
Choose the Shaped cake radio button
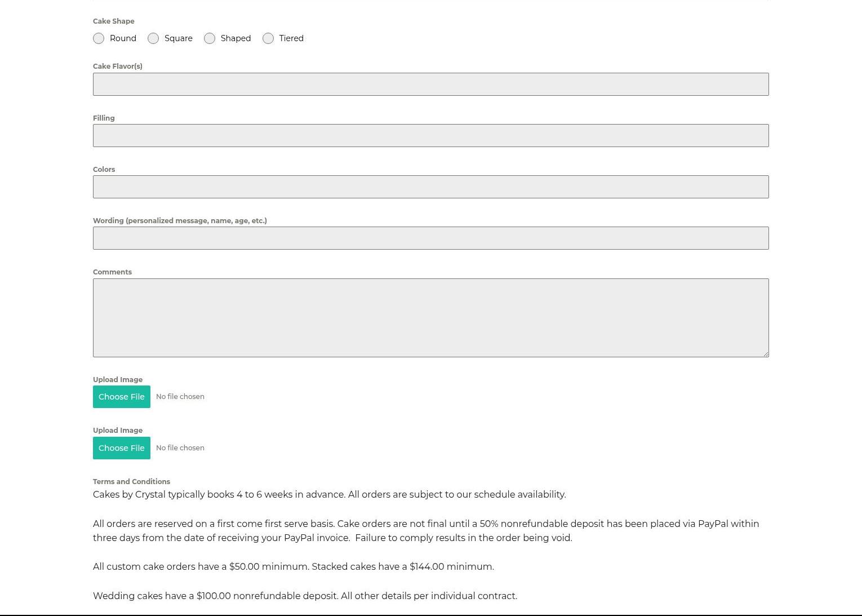(210, 38)
